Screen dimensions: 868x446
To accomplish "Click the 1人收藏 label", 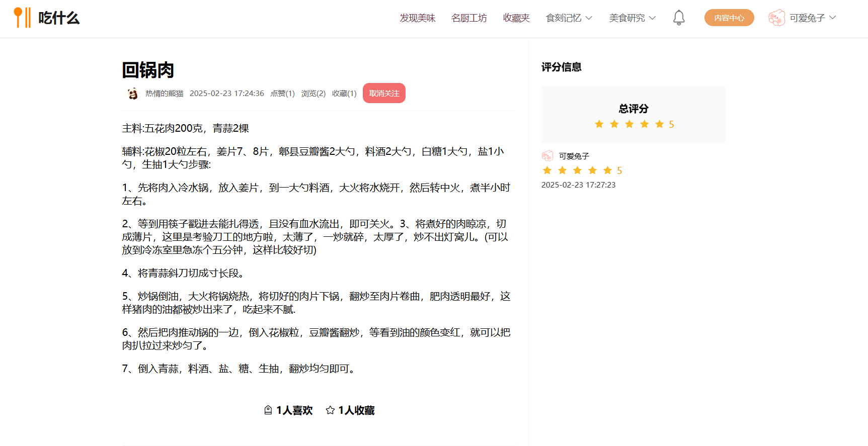I will (356, 410).
